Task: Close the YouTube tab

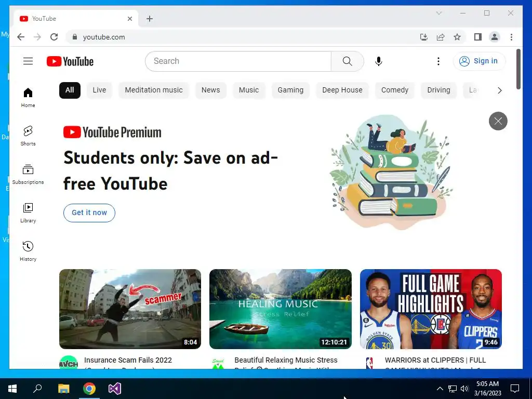Action: point(129,19)
